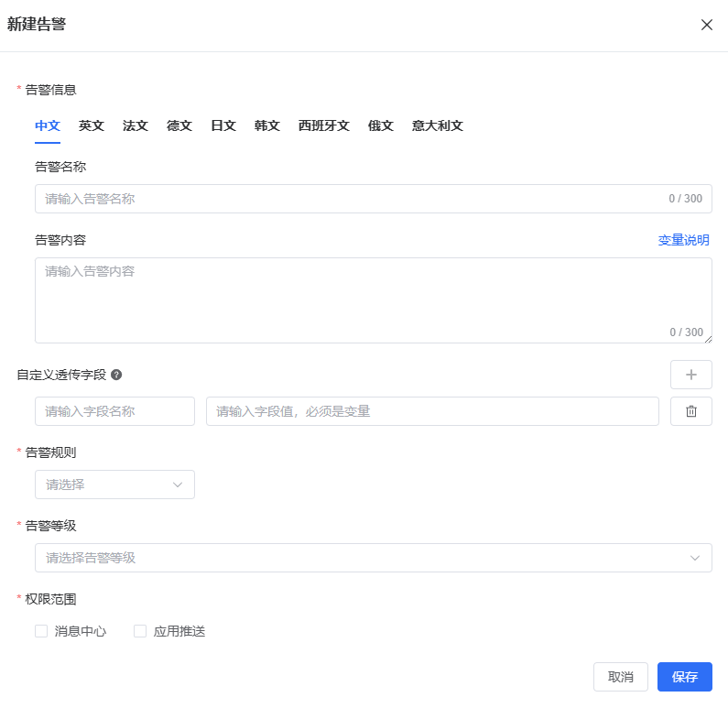
Task: Check the 应用推送 checkbox
Action: coord(140,631)
